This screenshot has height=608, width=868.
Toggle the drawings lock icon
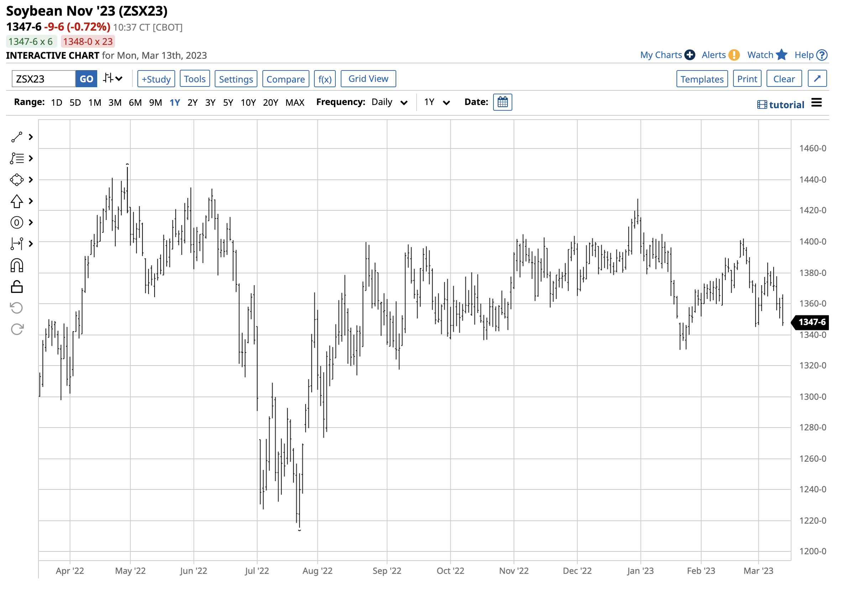point(17,287)
